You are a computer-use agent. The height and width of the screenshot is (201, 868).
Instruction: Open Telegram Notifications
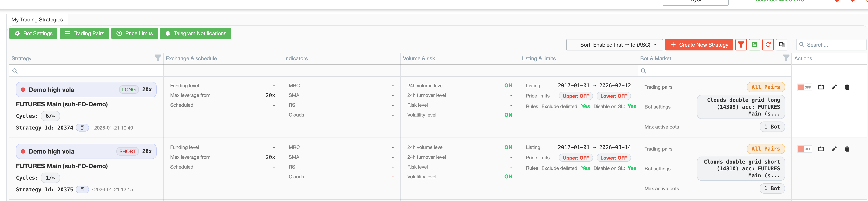coord(195,33)
